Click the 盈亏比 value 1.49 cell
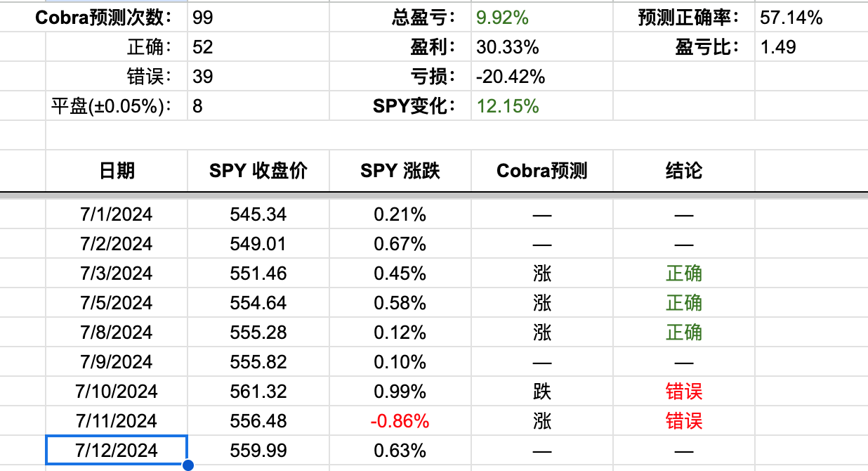 click(x=811, y=47)
